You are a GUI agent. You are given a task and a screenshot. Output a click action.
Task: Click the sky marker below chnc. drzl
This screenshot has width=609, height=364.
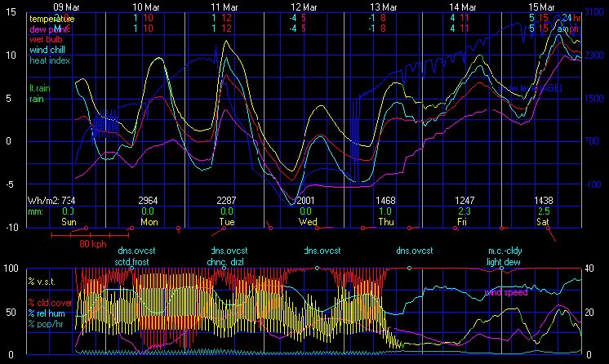(x=224, y=269)
